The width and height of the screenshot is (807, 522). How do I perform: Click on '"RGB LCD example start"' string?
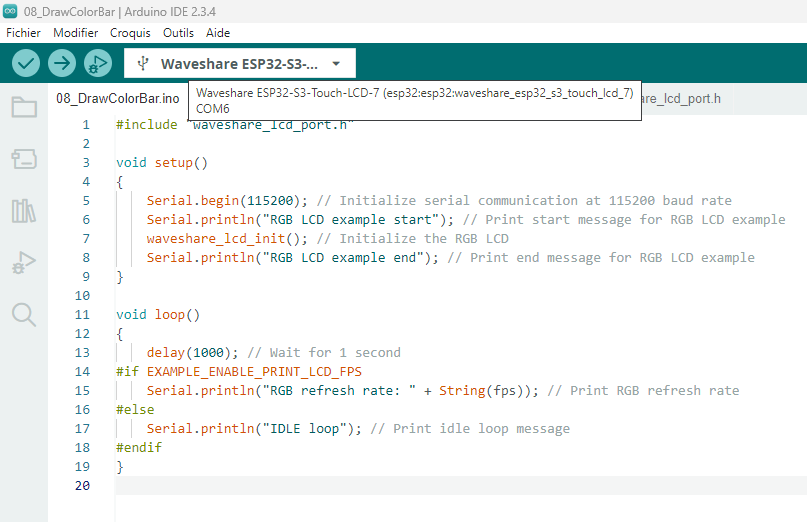pyautogui.click(x=350, y=220)
